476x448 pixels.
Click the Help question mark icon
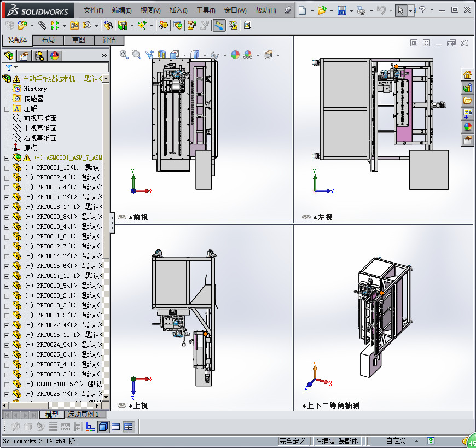(x=422, y=10)
